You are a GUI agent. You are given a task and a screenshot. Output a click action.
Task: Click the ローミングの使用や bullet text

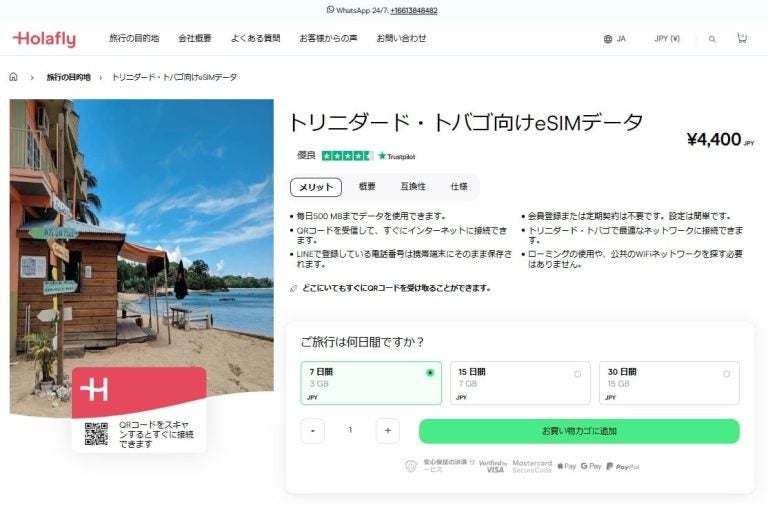(635, 259)
